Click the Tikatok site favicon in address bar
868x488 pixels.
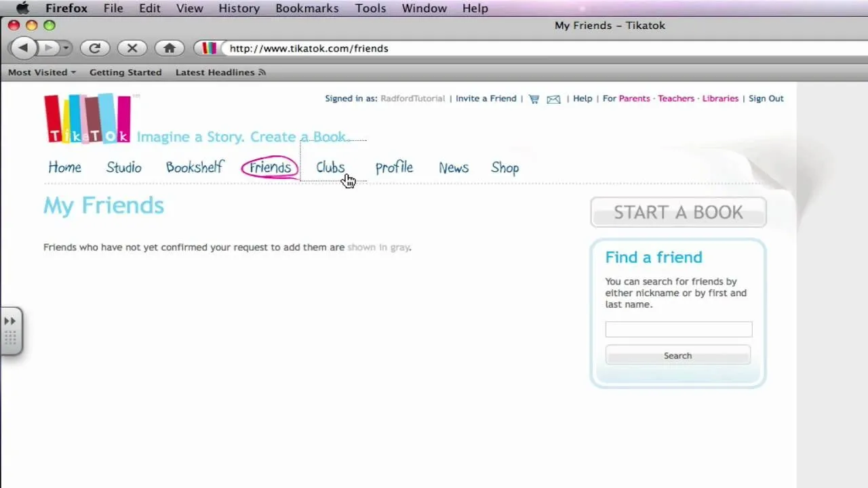click(x=209, y=48)
